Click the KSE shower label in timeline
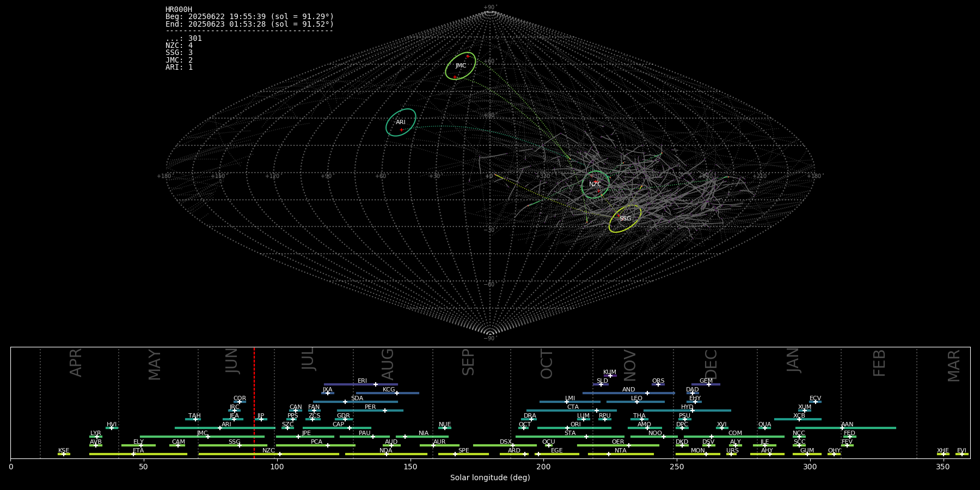Image resolution: width=980 pixels, height=490 pixels. pos(64,450)
